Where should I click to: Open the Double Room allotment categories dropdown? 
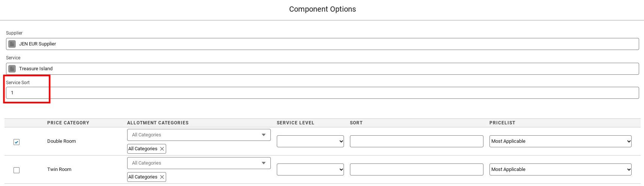[199, 135]
